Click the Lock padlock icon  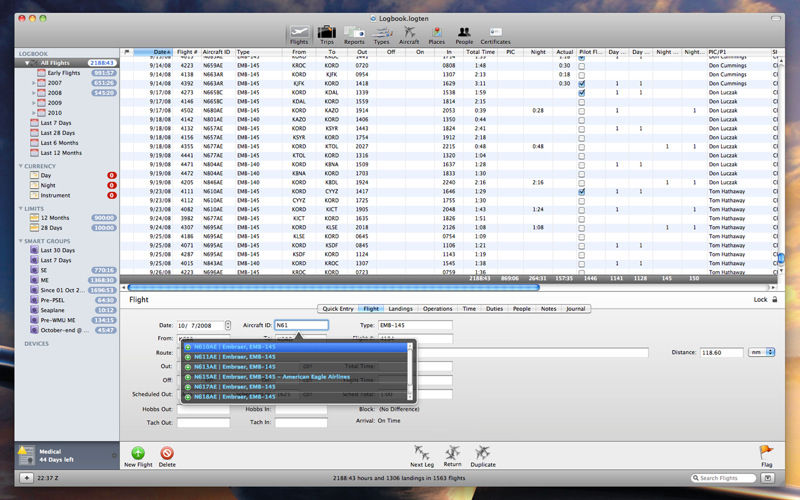pyautogui.click(x=774, y=299)
